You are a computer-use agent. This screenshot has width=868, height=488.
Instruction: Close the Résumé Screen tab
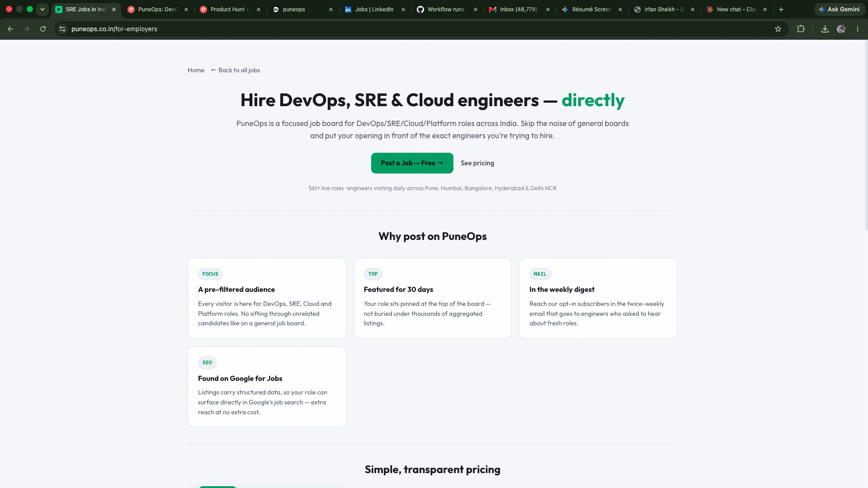(620, 9)
